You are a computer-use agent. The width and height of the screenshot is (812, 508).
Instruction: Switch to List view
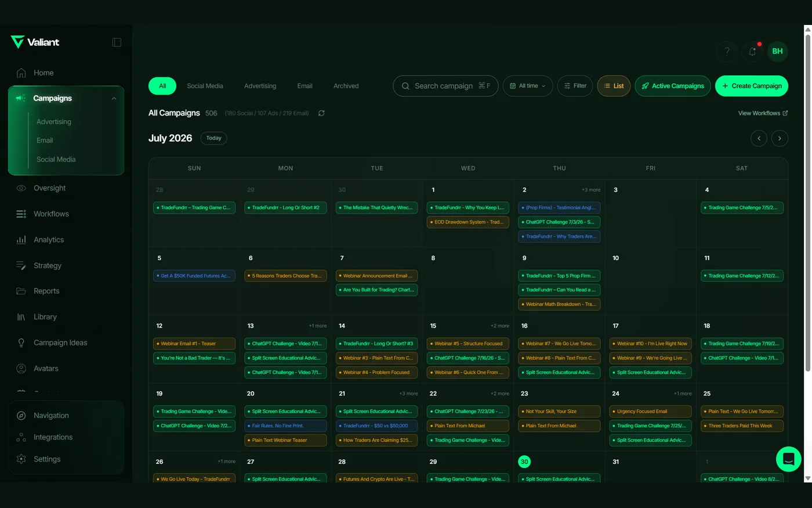[614, 86]
